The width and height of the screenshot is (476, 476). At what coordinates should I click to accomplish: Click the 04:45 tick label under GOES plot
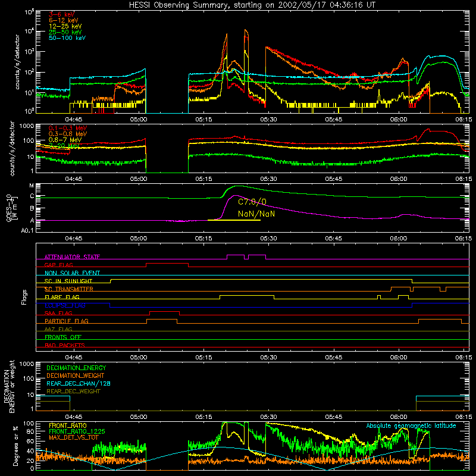[x=74, y=239]
